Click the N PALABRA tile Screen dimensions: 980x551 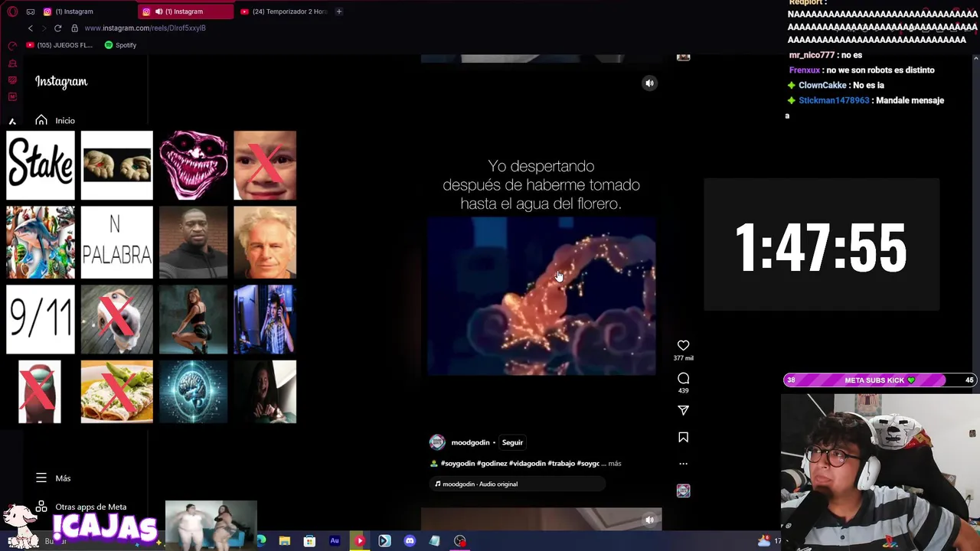[x=116, y=242]
